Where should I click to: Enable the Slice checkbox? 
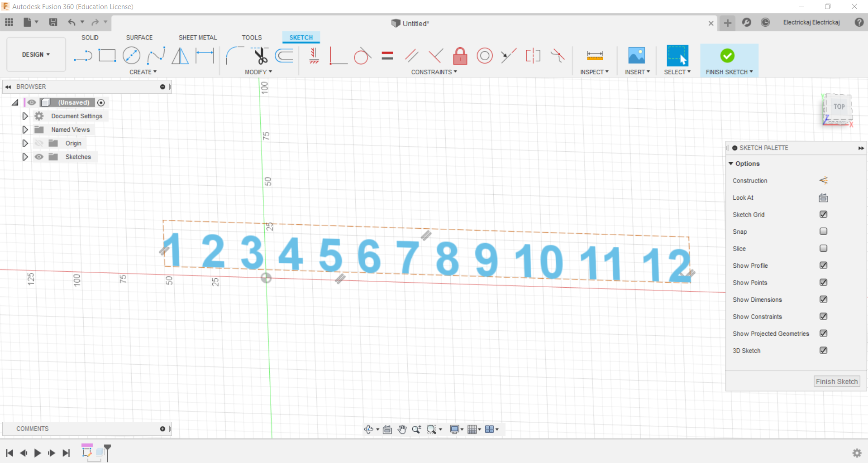[x=823, y=248]
